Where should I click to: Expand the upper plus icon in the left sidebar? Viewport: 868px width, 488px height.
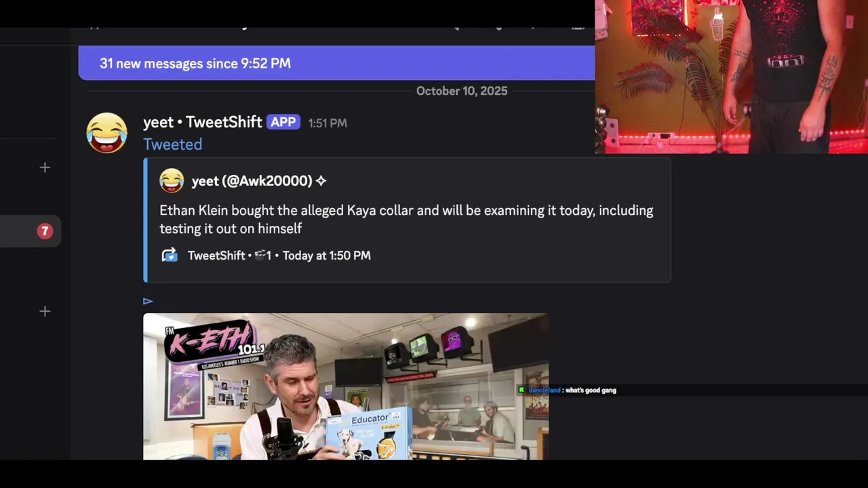45,167
